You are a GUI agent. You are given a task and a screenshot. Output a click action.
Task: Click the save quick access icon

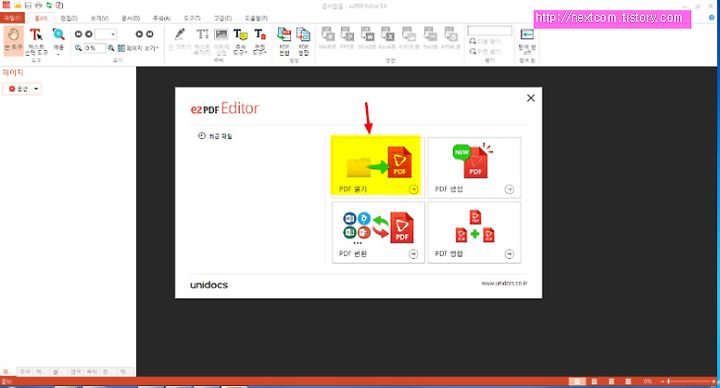[x=28, y=6]
